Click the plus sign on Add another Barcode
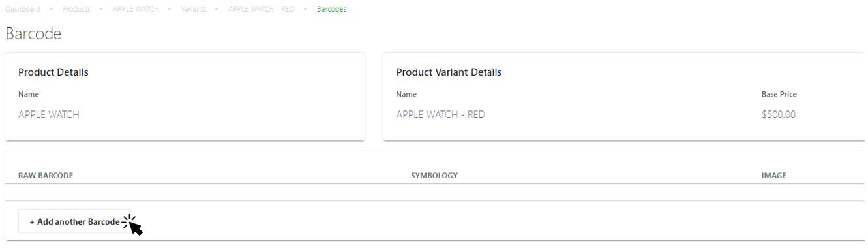This screenshot has height=250, width=868. pyautogui.click(x=32, y=222)
